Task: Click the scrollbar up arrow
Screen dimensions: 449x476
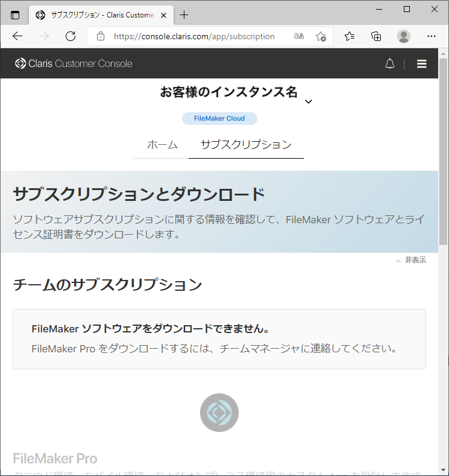Action: [x=443, y=54]
